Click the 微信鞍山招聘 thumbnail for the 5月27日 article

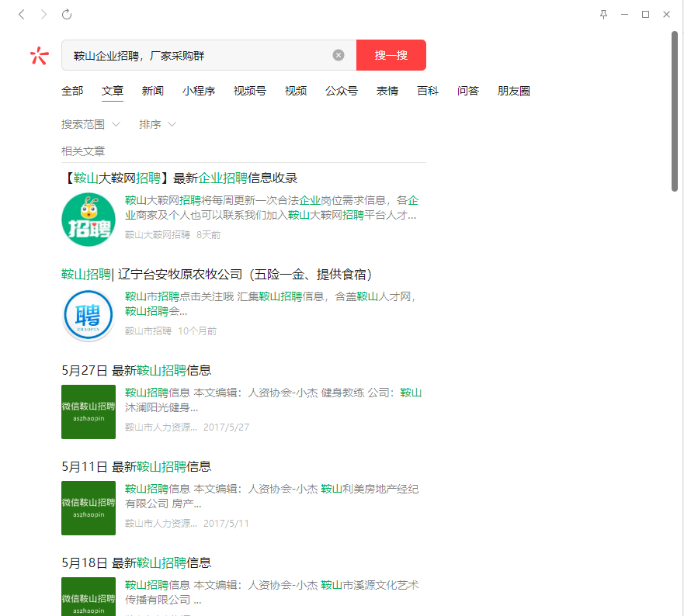coord(89,412)
